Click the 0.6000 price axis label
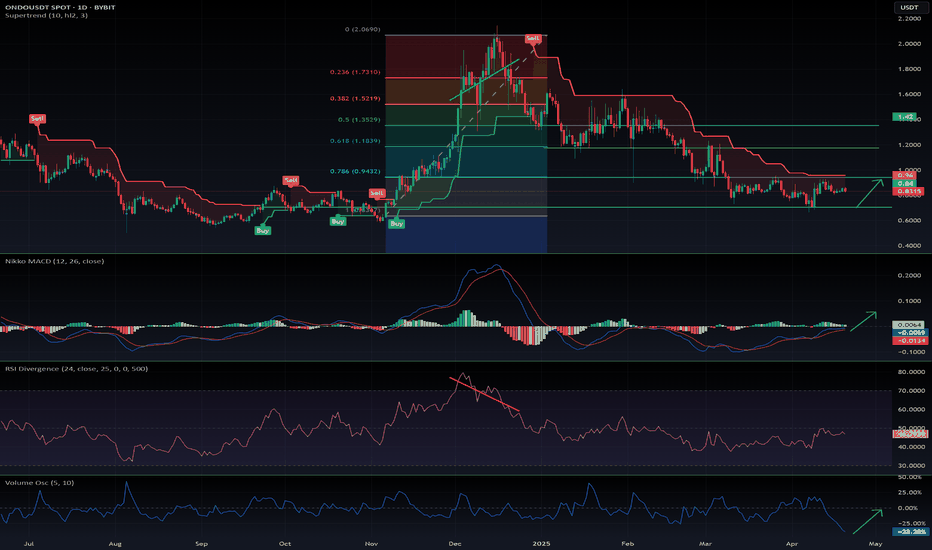The height and width of the screenshot is (550, 932). tap(909, 221)
